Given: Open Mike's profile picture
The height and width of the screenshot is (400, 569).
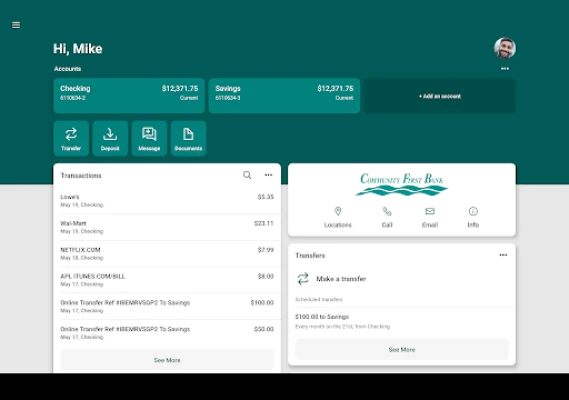Looking at the screenshot, I should [x=505, y=48].
